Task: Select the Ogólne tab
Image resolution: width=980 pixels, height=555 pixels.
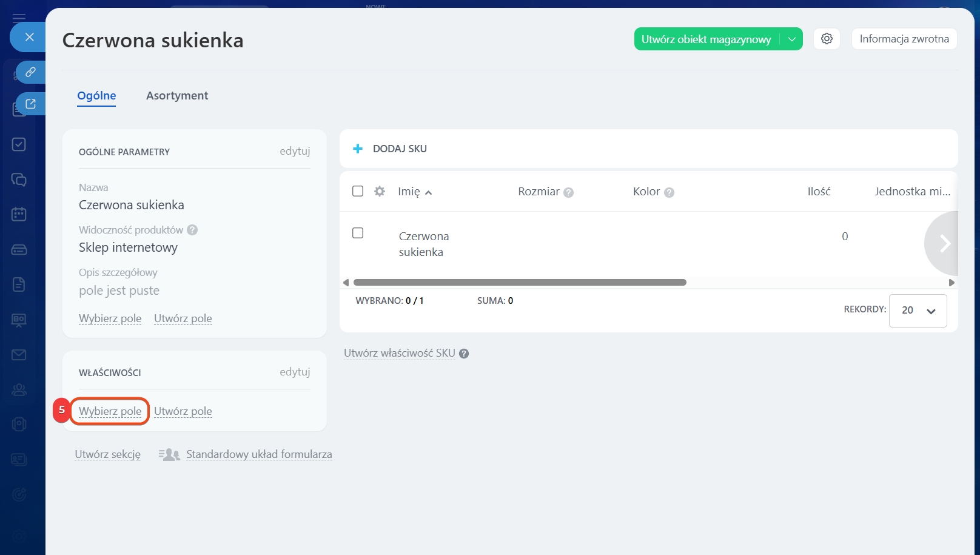Action: tap(96, 96)
